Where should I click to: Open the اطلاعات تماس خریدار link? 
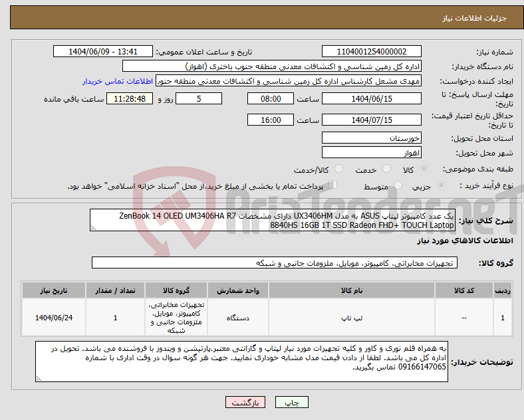pos(118,81)
